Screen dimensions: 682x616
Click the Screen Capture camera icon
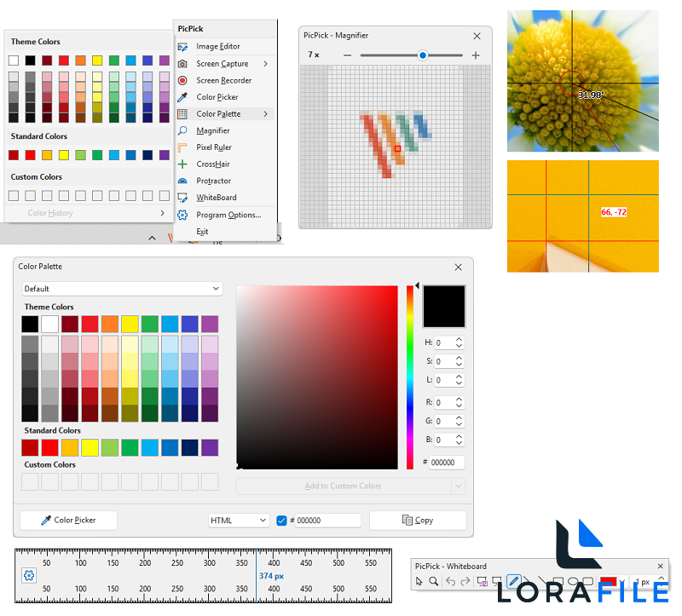[x=182, y=63]
